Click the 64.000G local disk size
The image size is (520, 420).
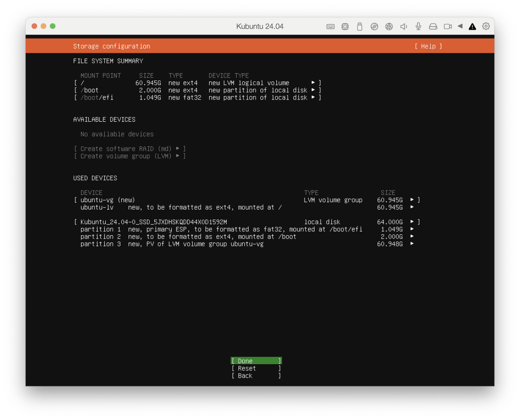(390, 222)
